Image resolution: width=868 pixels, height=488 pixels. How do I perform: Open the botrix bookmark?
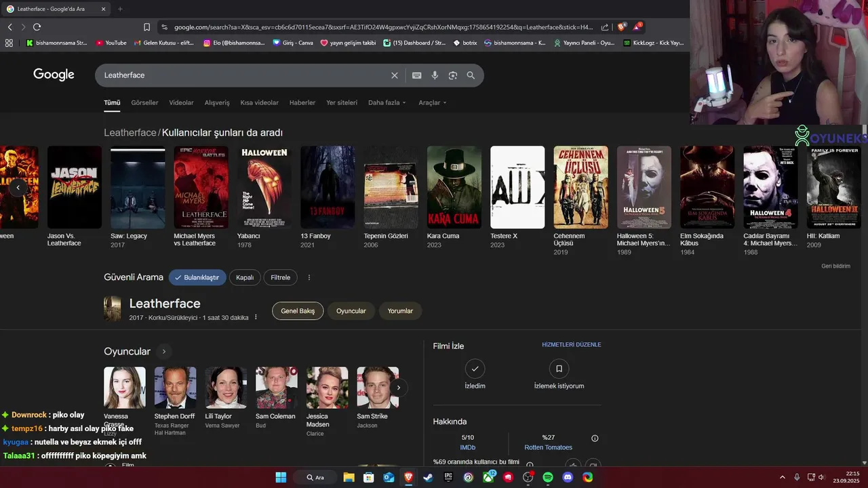[x=465, y=43]
